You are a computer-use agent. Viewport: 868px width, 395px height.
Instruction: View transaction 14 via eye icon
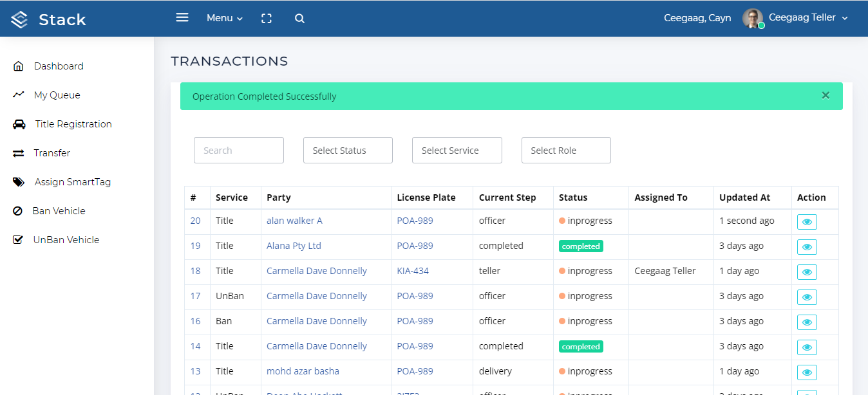click(807, 347)
